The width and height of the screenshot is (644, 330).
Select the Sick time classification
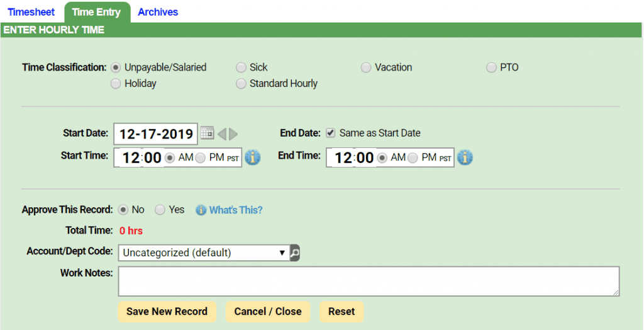click(241, 67)
